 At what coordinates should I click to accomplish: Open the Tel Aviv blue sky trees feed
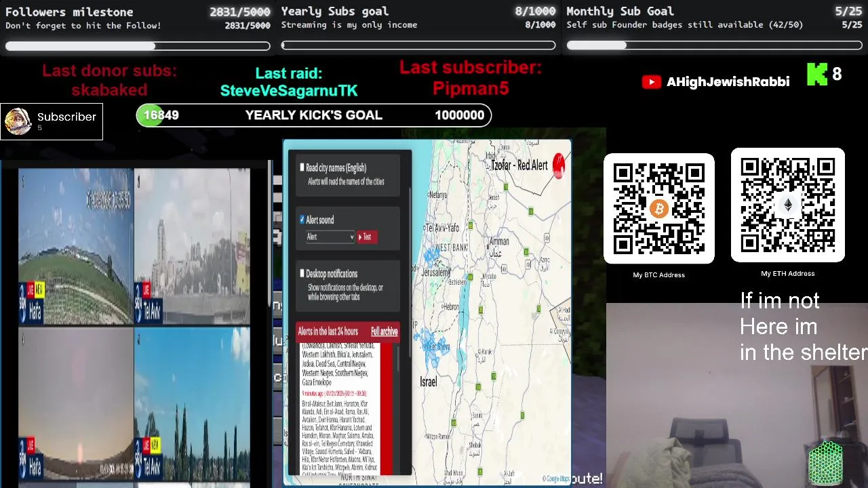(192, 404)
